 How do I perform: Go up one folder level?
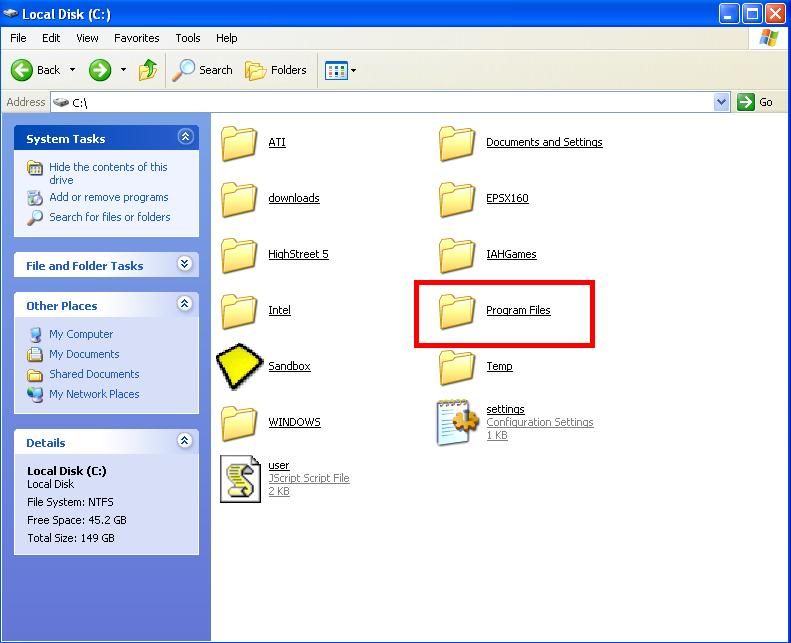coord(148,70)
